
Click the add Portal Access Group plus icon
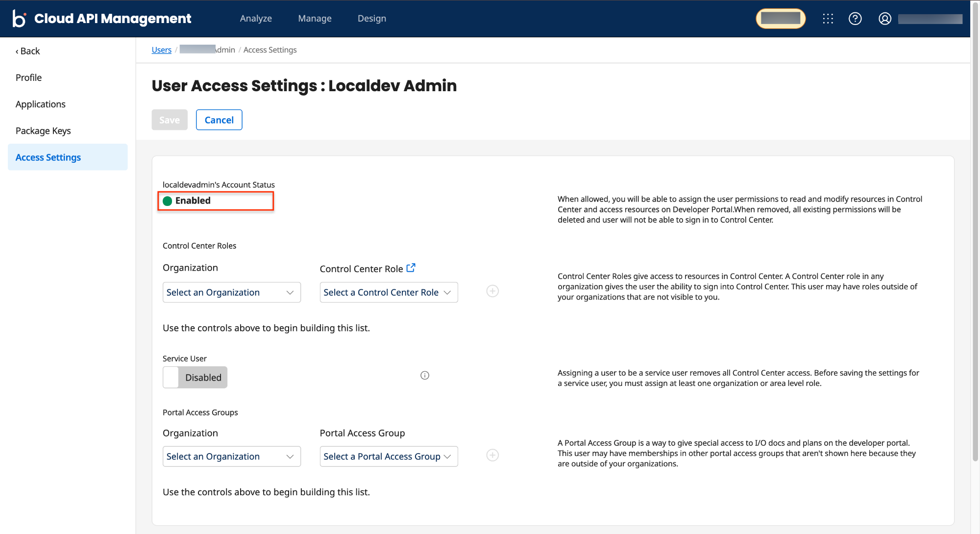492,456
